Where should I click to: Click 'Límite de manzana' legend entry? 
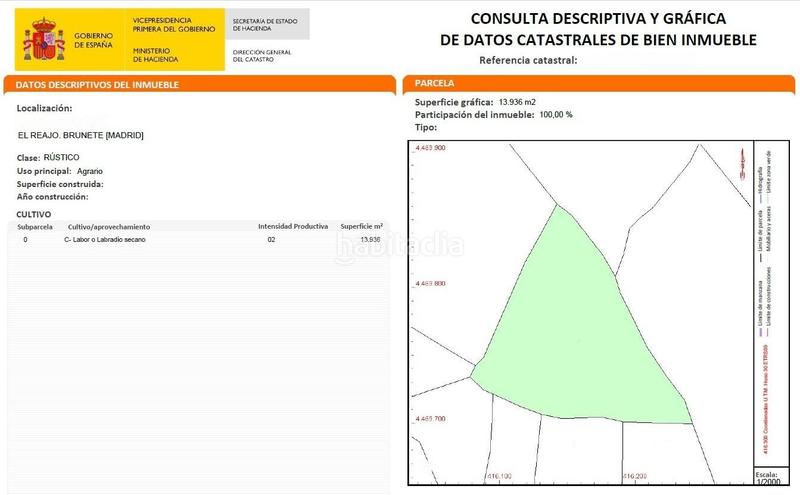pyautogui.click(x=760, y=308)
